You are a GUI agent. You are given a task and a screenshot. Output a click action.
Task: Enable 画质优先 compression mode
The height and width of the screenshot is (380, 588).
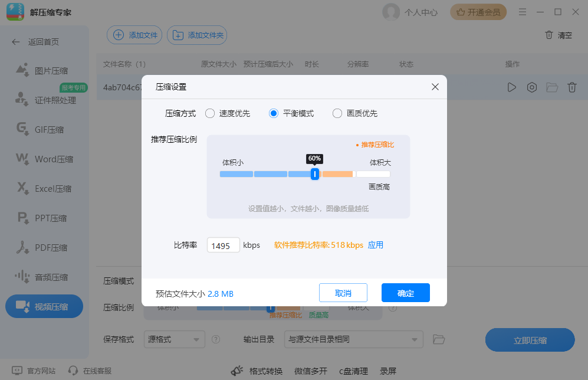(x=336, y=113)
